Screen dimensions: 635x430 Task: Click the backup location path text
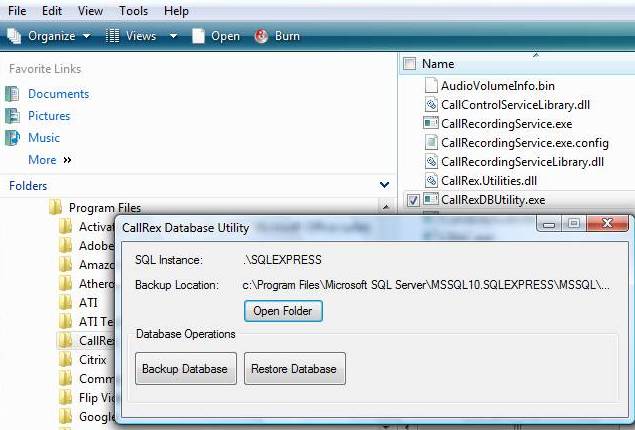[426, 285]
